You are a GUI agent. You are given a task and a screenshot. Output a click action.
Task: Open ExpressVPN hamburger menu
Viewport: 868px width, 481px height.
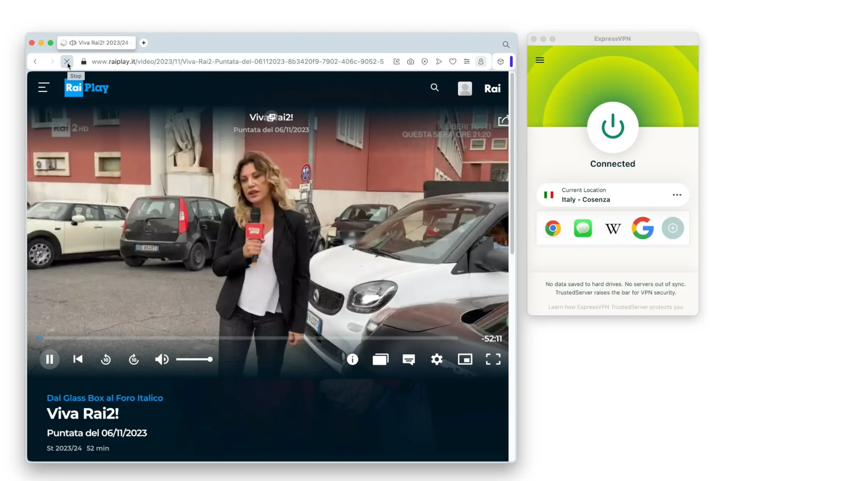[539, 60]
